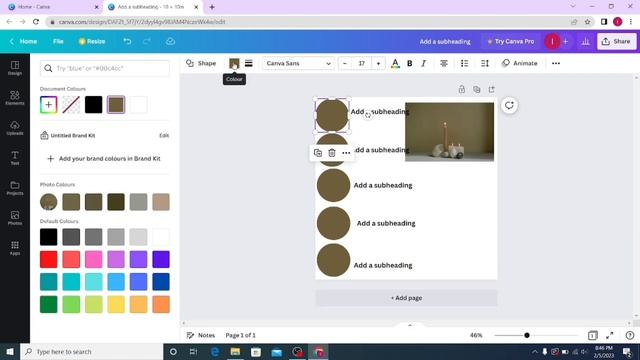Click the Animate button
The height and width of the screenshot is (360, 640).
point(520,63)
